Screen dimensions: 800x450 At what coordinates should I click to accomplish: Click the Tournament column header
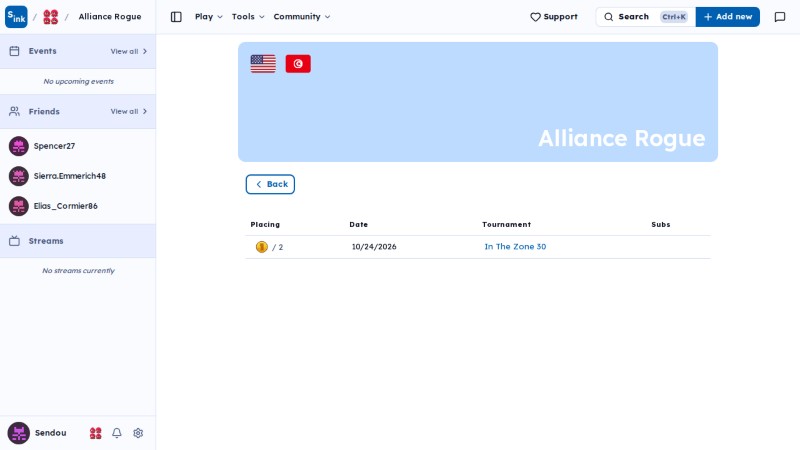tap(507, 224)
